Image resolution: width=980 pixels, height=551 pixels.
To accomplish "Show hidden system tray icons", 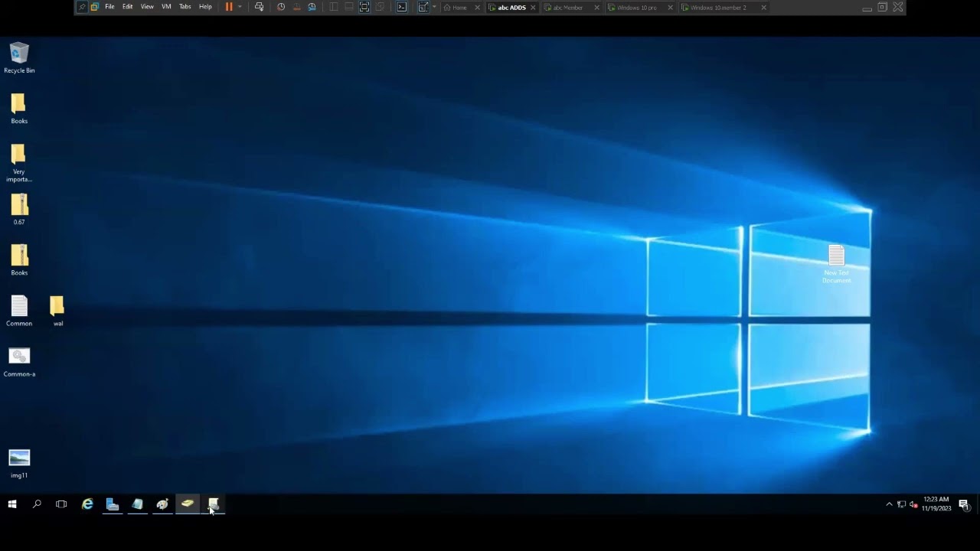I will click(889, 504).
